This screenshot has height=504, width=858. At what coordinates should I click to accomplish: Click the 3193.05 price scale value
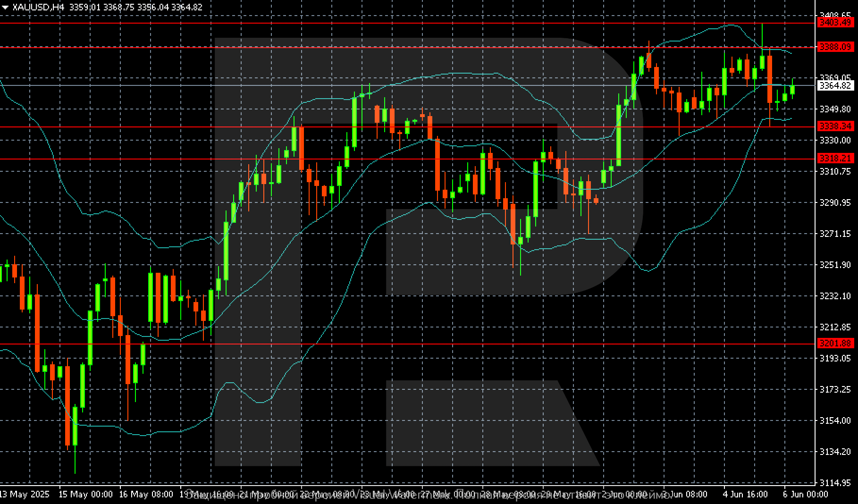[835, 358]
